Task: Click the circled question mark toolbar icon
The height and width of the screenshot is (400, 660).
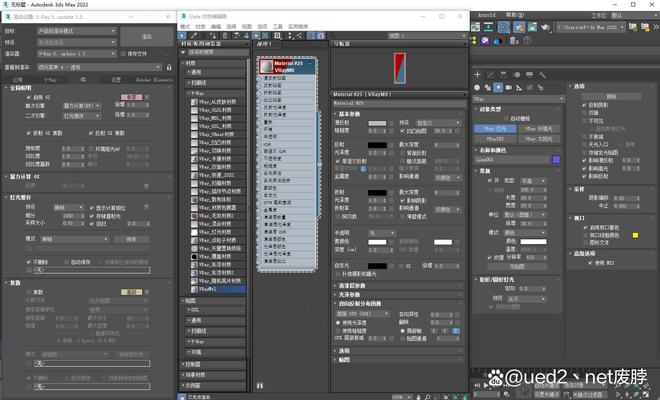Action: [x=527, y=40]
